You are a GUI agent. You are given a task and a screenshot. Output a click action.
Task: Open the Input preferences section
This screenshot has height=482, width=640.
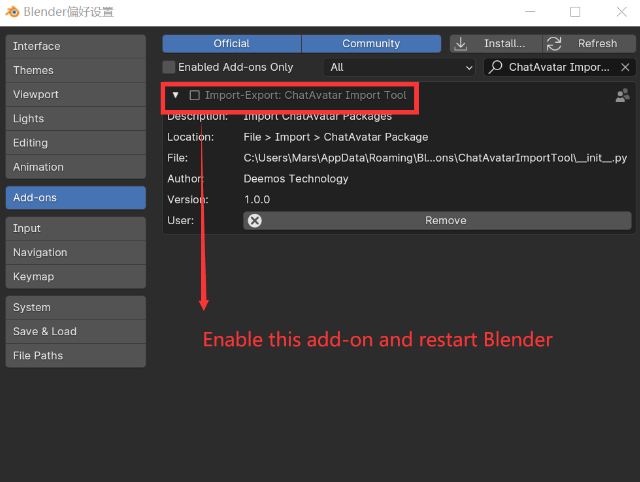point(76,229)
